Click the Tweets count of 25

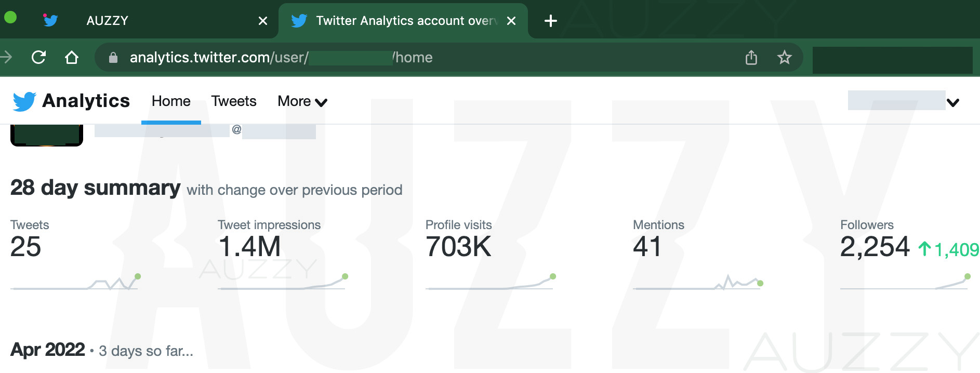click(25, 246)
